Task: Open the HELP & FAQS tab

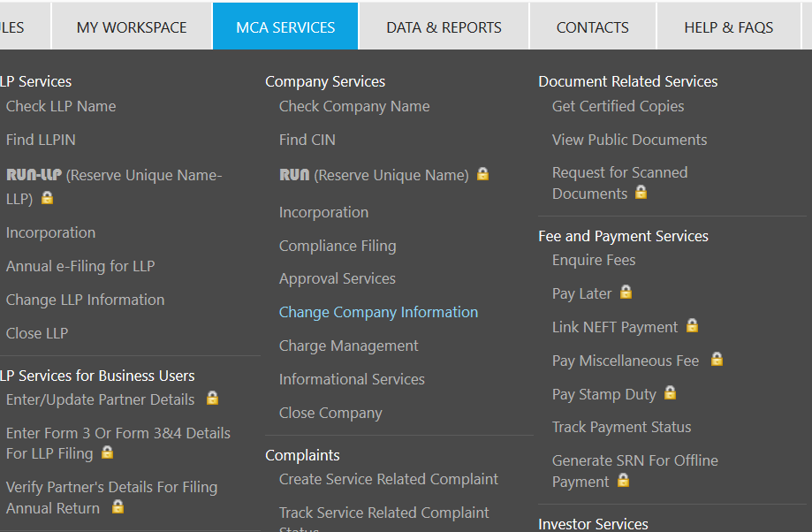Action: coord(729,27)
